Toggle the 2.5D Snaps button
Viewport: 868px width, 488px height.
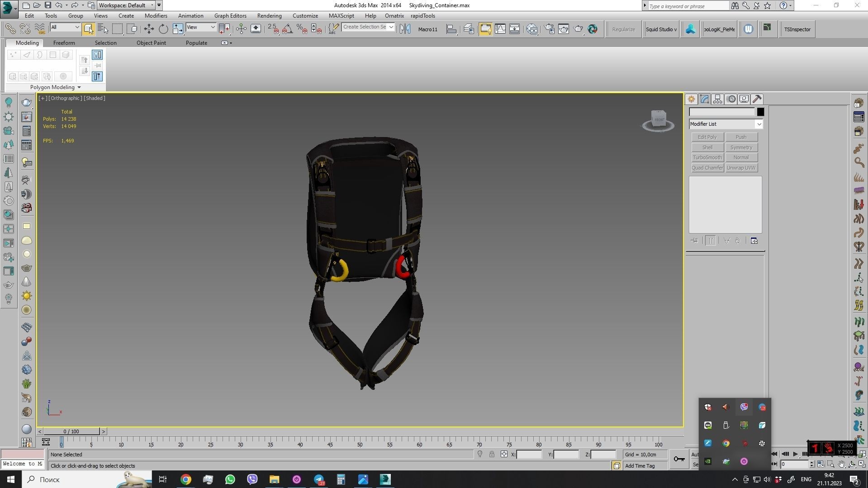pyautogui.click(x=273, y=29)
